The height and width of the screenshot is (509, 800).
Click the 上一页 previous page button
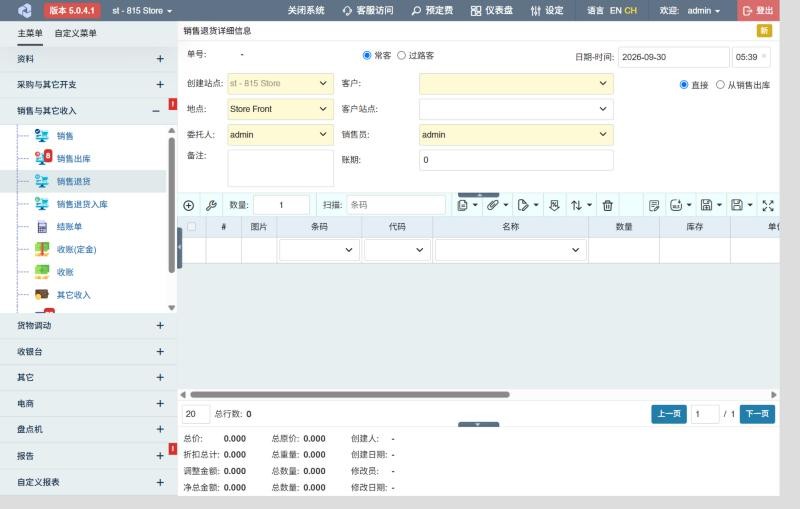[669, 414]
